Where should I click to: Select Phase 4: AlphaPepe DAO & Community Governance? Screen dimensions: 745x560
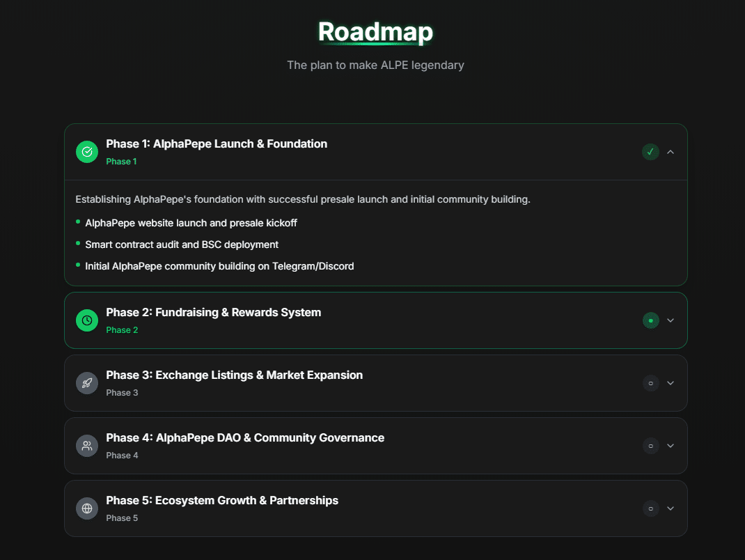click(x=244, y=438)
